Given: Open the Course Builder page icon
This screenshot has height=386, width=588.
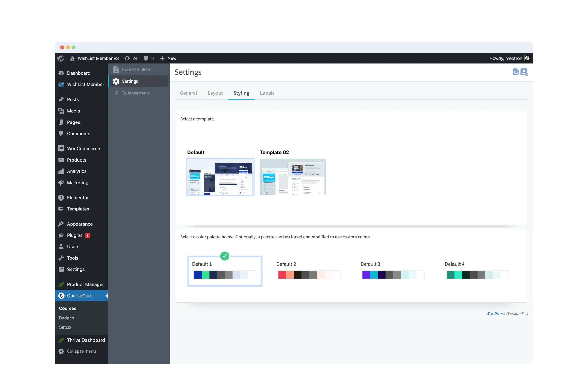Looking at the screenshot, I should coord(116,69).
